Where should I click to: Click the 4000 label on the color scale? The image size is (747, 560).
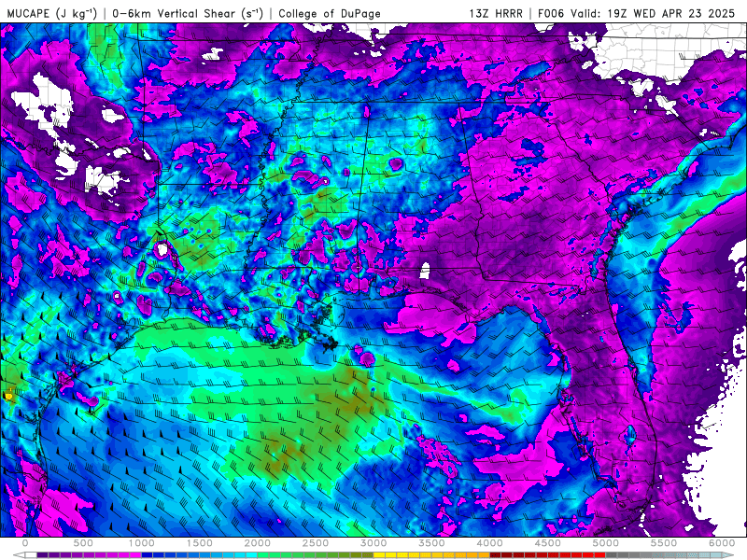(x=489, y=543)
